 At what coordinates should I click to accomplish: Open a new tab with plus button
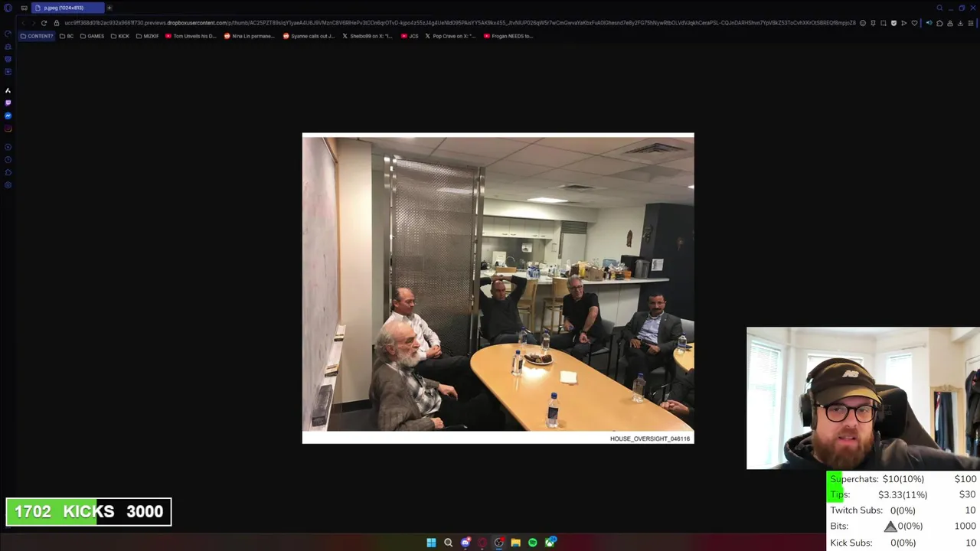(109, 8)
